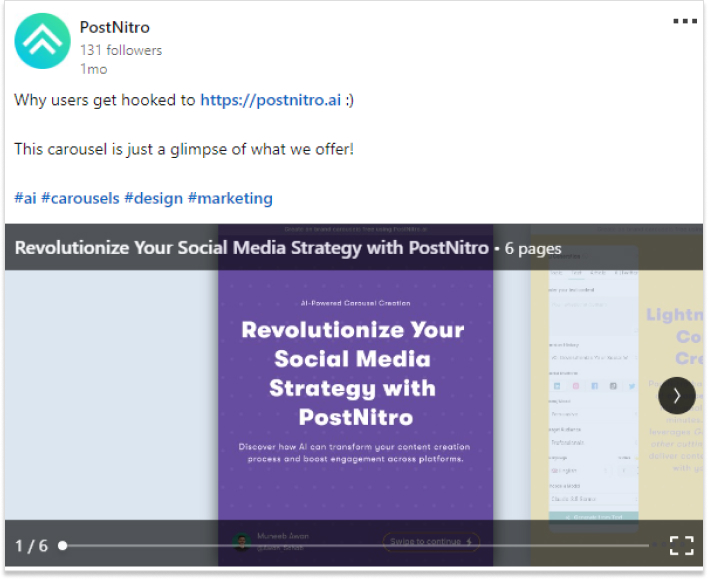Click the '1 / 6' page counter

pos(31,546)
